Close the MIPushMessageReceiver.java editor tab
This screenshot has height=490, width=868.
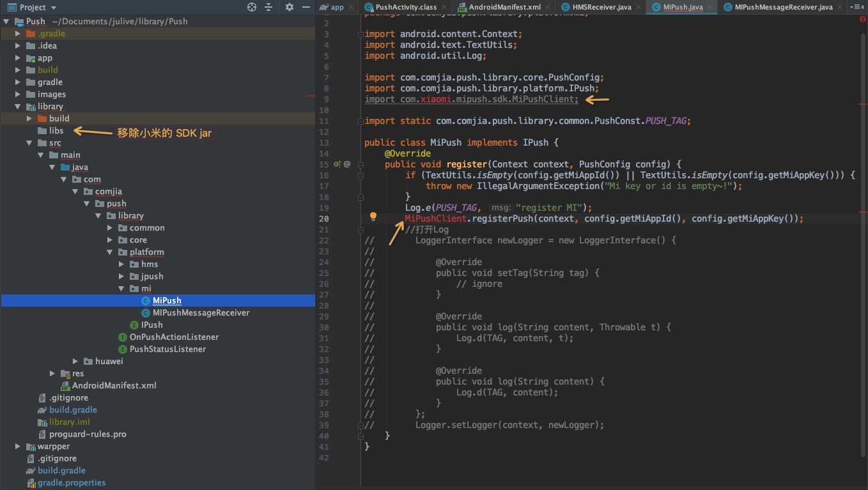pos(840,7)
